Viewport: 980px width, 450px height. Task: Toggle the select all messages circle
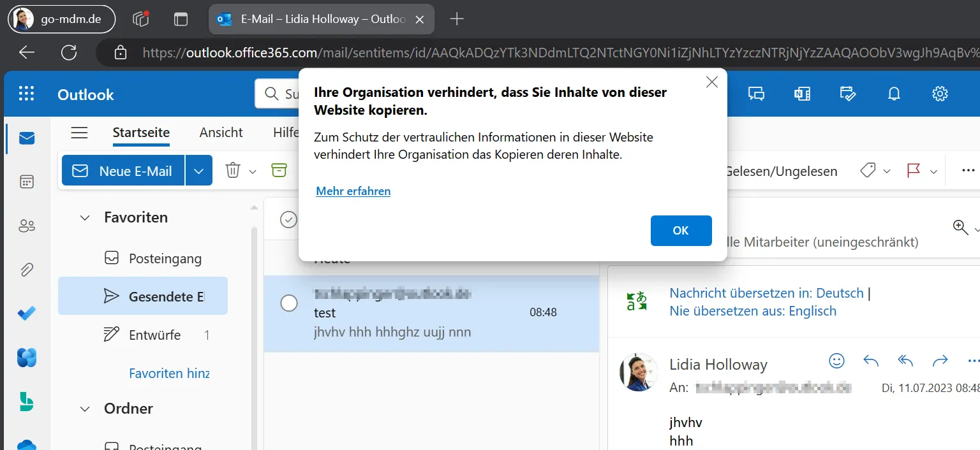point(289,220)
